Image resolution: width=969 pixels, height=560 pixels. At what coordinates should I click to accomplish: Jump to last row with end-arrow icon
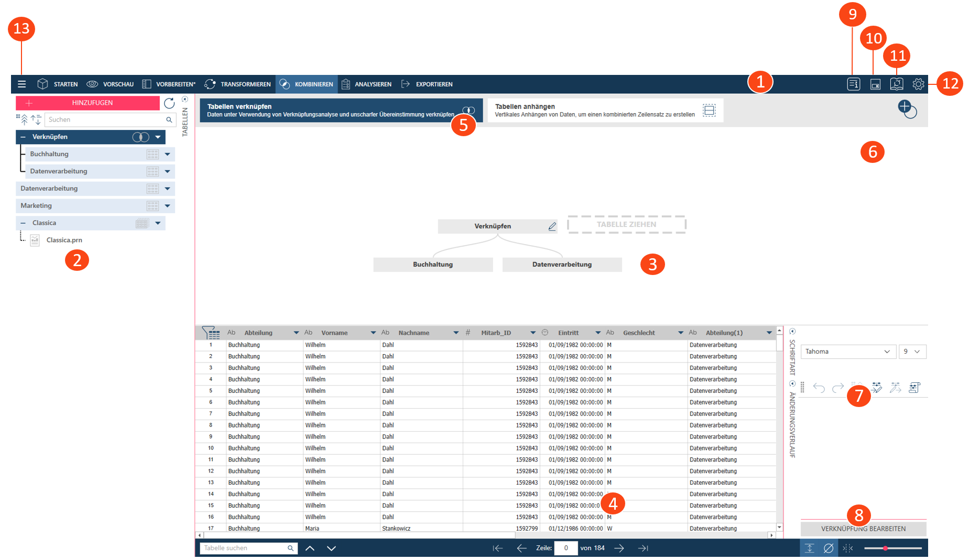[643, 548]
